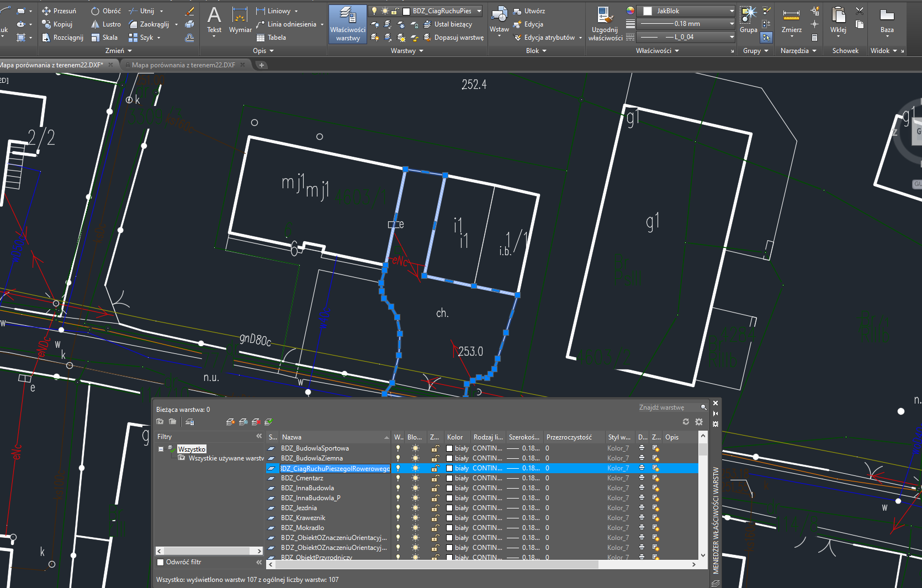Image resolution: width=922 pixels, height=588 pixels.
Task: Click delete layer icon in layer manager
Action: [256, 422]
